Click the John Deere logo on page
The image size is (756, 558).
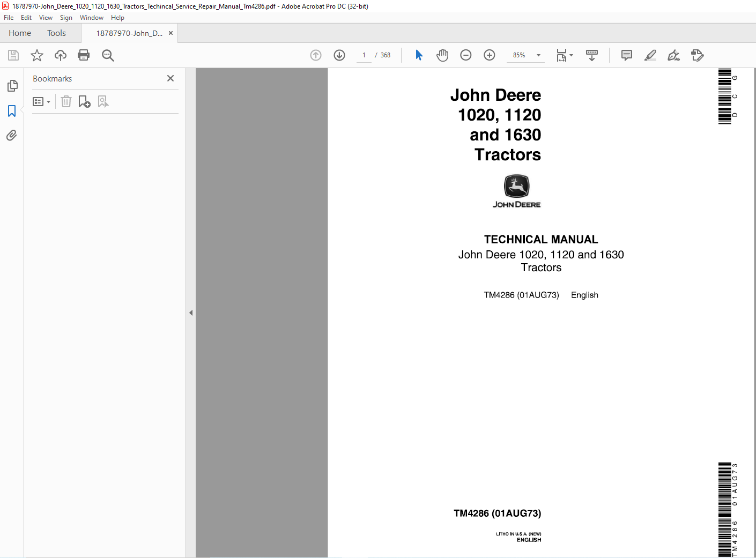[517, 191]
